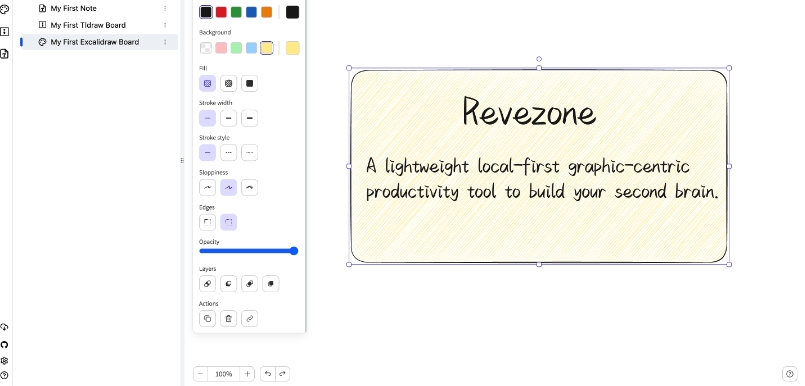805x386 pixels.
Task: Select the solid fill option
Action: click(x=250, y=84)
